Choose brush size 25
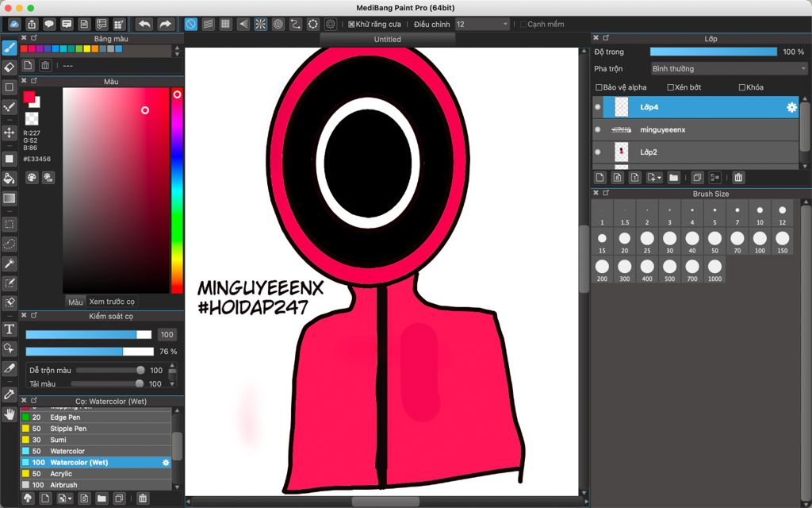The height and width of the screenshot is (508, 812). coord(647,241)
